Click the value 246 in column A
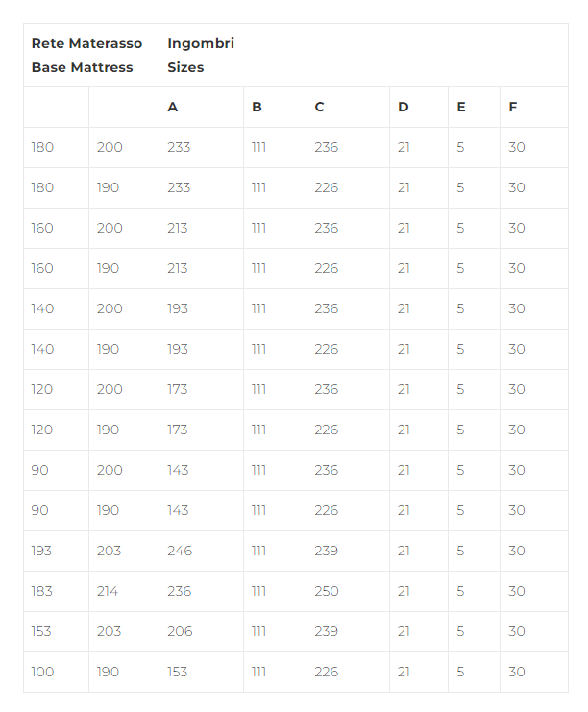 180,551
